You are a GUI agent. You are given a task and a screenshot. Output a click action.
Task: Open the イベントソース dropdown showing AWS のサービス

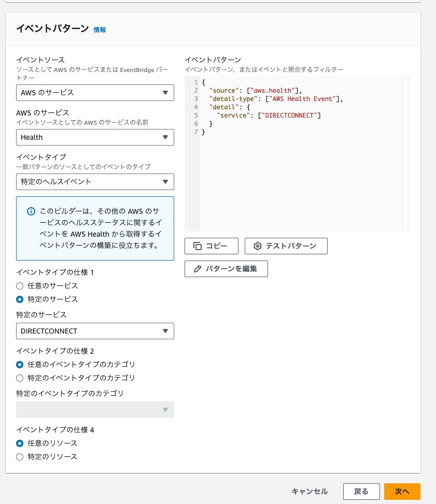click(x=95, y=93)
